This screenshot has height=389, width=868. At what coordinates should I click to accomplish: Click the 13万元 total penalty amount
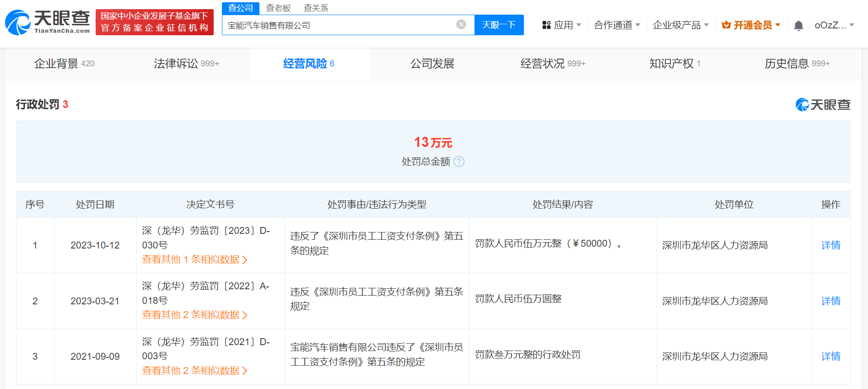[433, 142]
